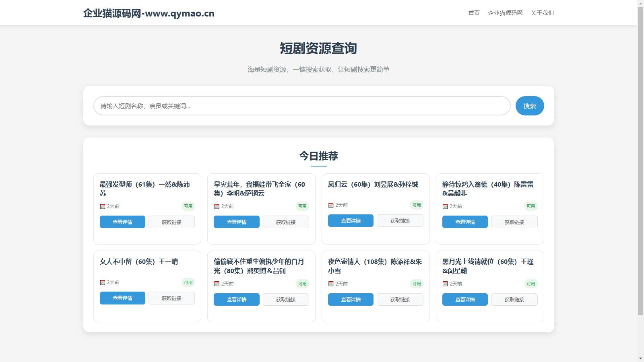This screenshot has width=644, height=362.
Task: Click the site logo title qymao.cn
Action: click(149, 13)
